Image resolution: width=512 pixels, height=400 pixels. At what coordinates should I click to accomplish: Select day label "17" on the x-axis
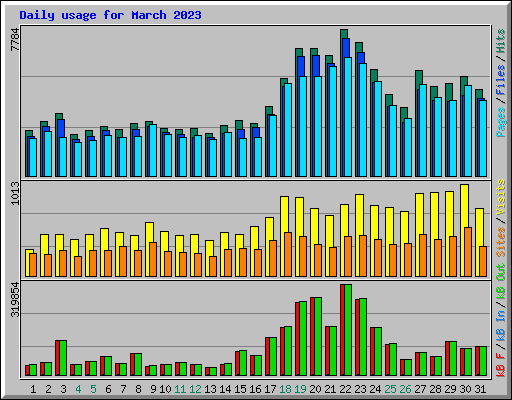point(270,389)
